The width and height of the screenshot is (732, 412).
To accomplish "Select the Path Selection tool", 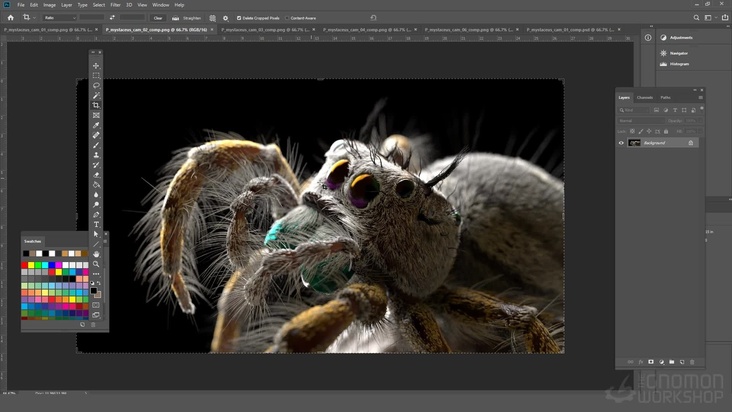I will tap(96, 234).
